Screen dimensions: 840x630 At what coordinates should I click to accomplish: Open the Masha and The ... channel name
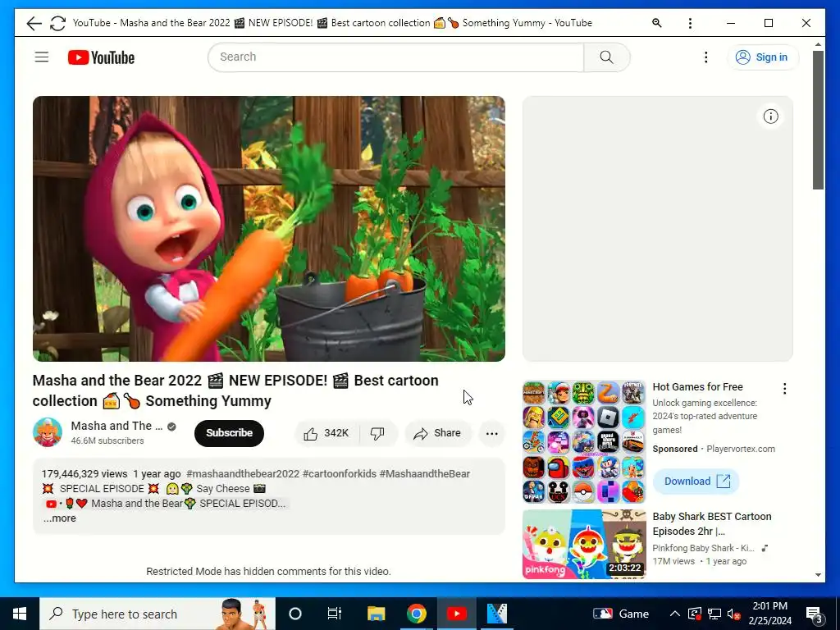click(x=116, y=426)
